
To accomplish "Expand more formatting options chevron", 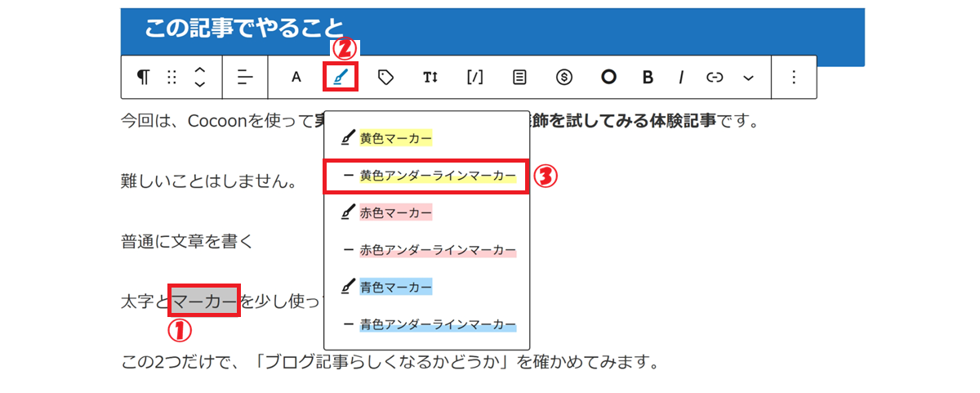I will point(748,78).
